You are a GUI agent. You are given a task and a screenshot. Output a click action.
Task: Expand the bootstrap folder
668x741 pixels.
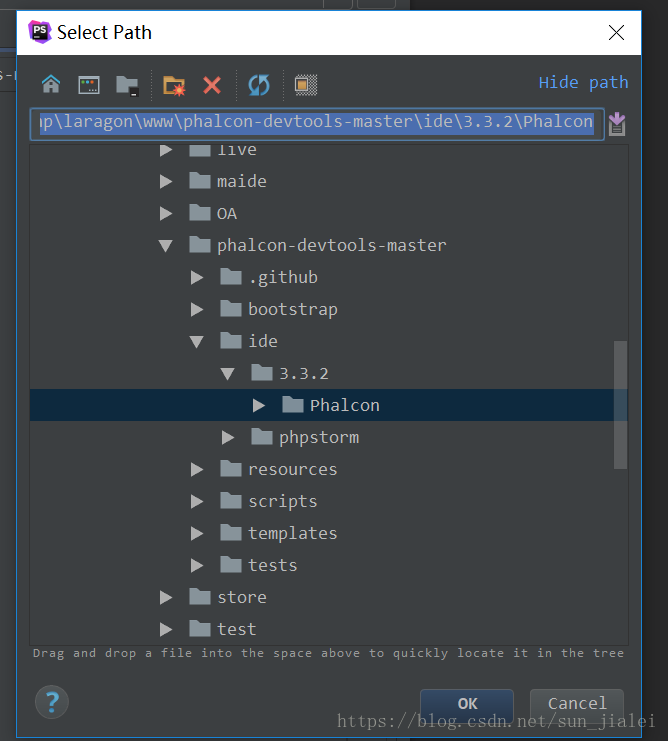(197, 310)
